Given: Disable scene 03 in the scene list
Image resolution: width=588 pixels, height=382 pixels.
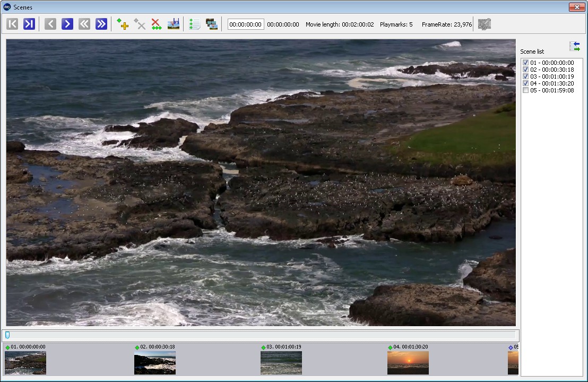Looking at the screenshot, I should point(525,77).
